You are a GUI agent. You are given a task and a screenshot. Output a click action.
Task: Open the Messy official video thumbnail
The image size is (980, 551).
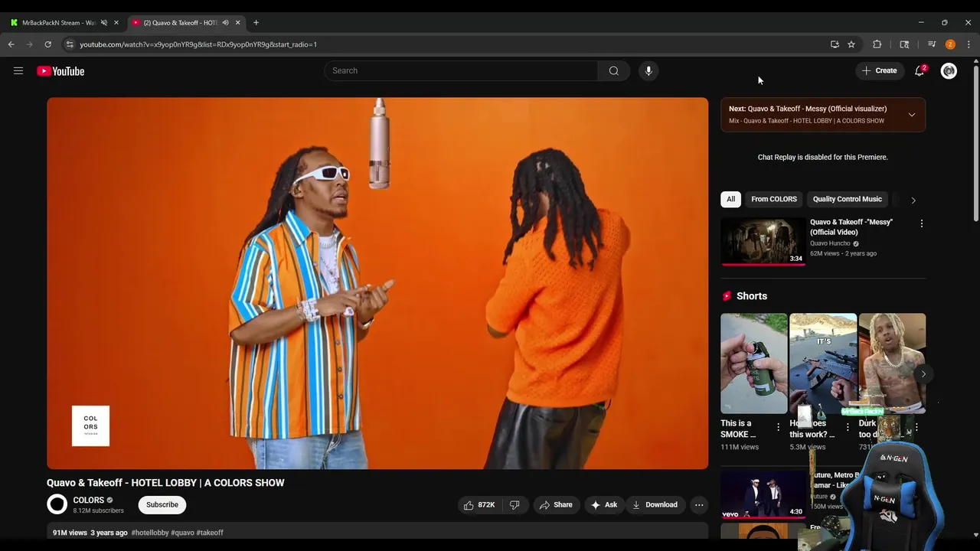[x=763, y=241]
